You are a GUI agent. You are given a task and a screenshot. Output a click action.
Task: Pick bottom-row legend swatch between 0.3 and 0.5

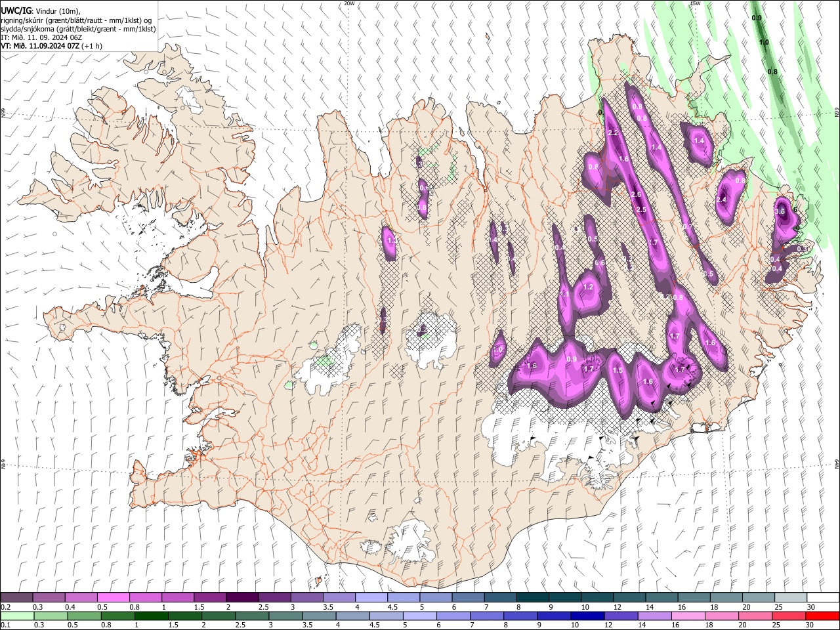(x=50, y=616)
